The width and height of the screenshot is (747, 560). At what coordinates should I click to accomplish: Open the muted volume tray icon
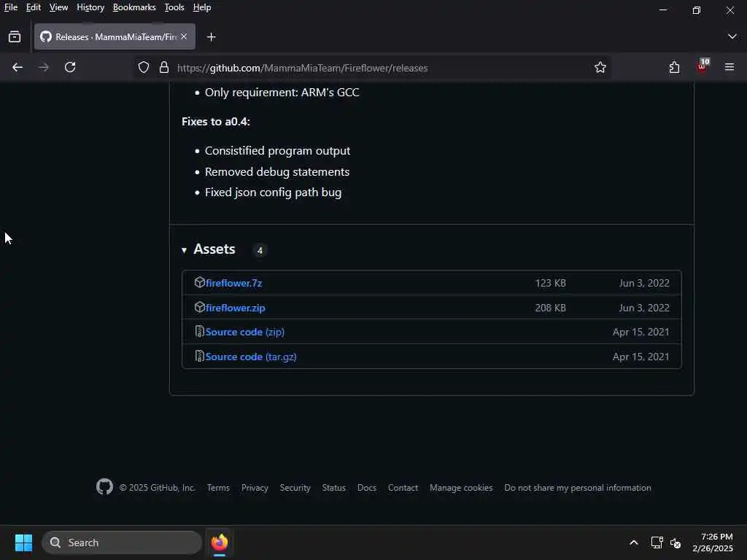click(x=676, y=542)
